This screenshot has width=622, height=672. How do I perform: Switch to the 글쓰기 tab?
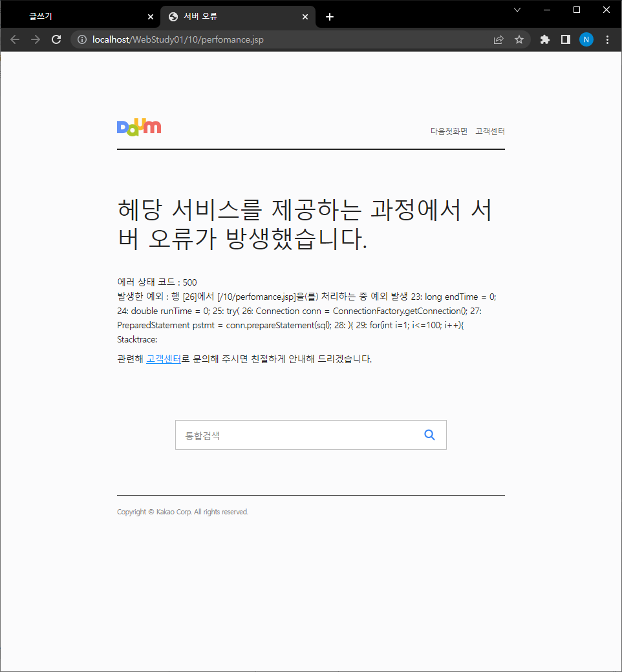(81, 17)
